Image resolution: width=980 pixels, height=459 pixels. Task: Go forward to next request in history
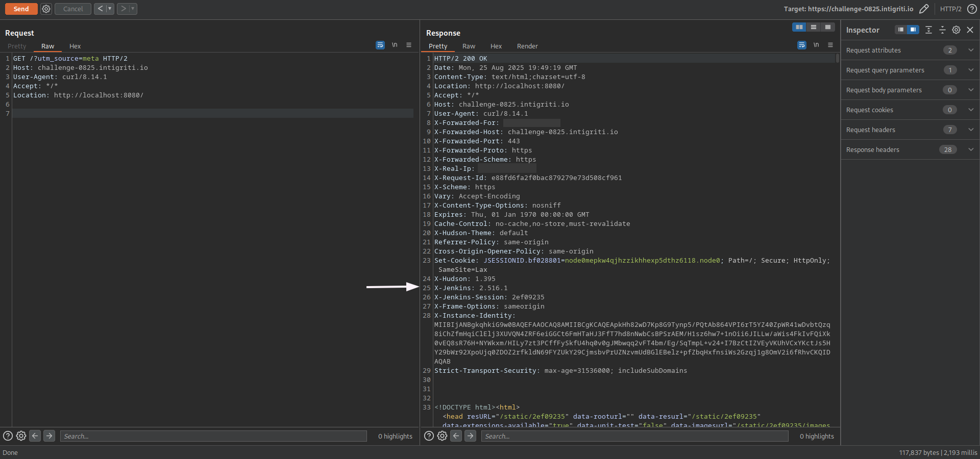click(x=123, y=9)
